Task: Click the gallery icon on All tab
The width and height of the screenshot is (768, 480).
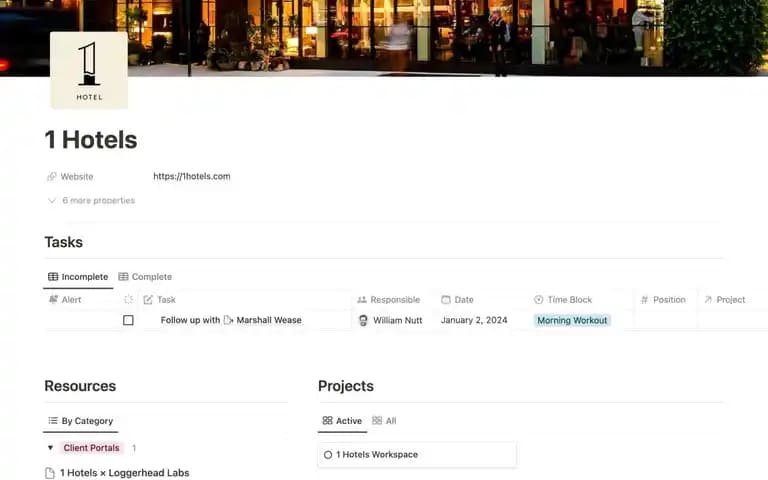Action: click(x=377, y=420)
